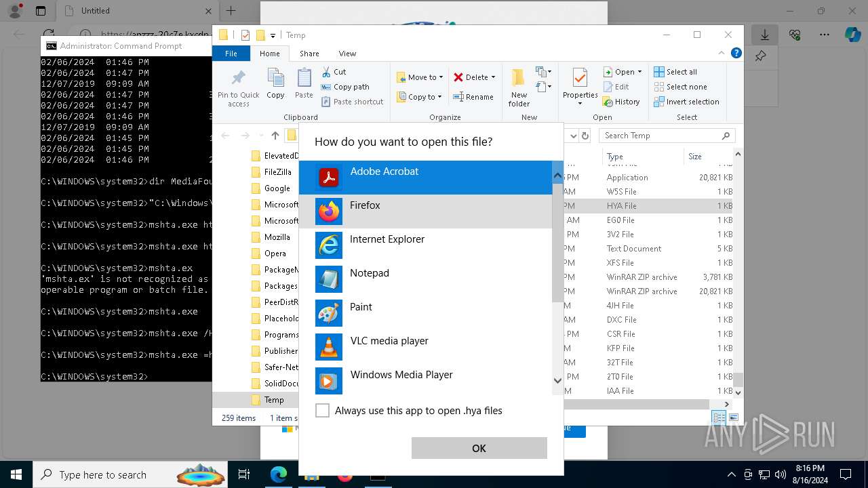This screenshot has height=488, width=868.
Task: Switch to the Share ribbon tab
Action: pyautogui.click(x=309, y=54)
